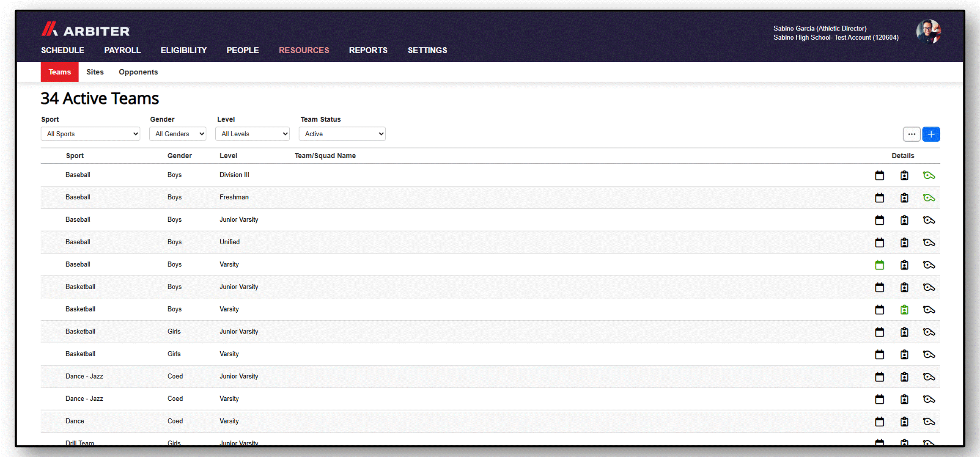Click the Sport column header
The height and width of the screenshot is (457, 980).
coord(75,156)
